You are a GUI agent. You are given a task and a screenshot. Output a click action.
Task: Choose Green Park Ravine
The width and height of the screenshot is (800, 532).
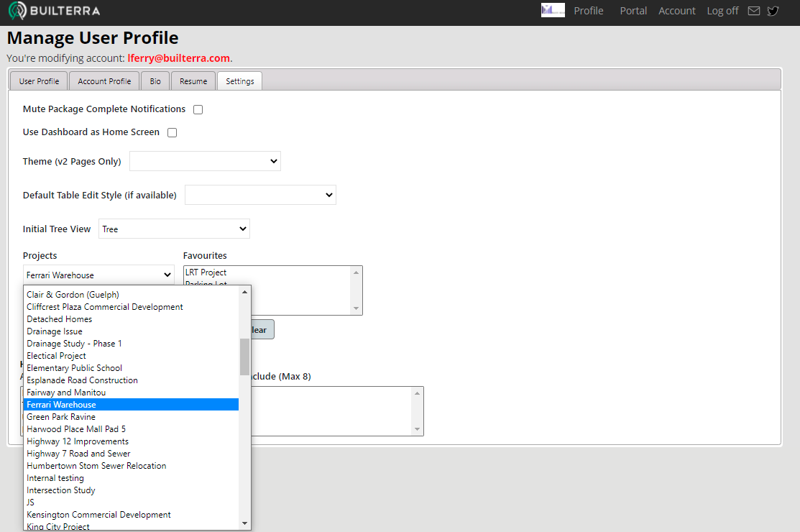click(131, 417)
